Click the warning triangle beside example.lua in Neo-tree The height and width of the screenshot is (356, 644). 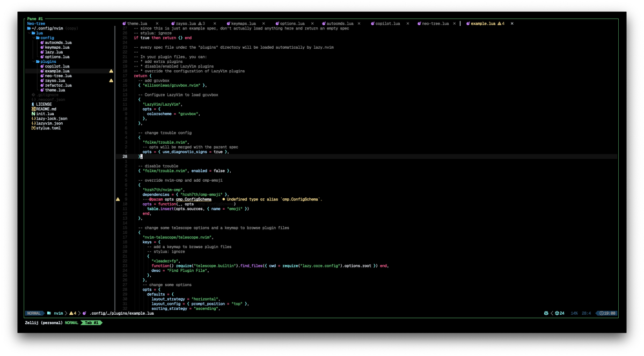pos(111,71)
